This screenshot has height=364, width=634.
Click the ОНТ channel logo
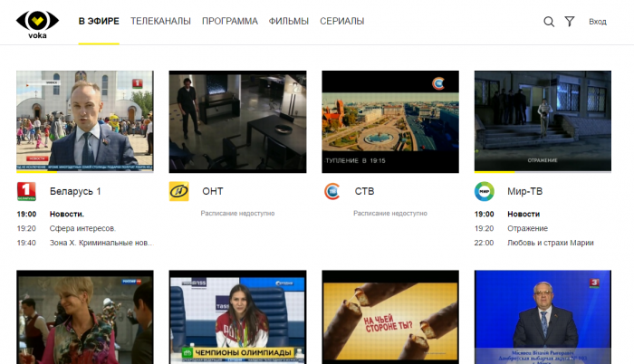179,191
